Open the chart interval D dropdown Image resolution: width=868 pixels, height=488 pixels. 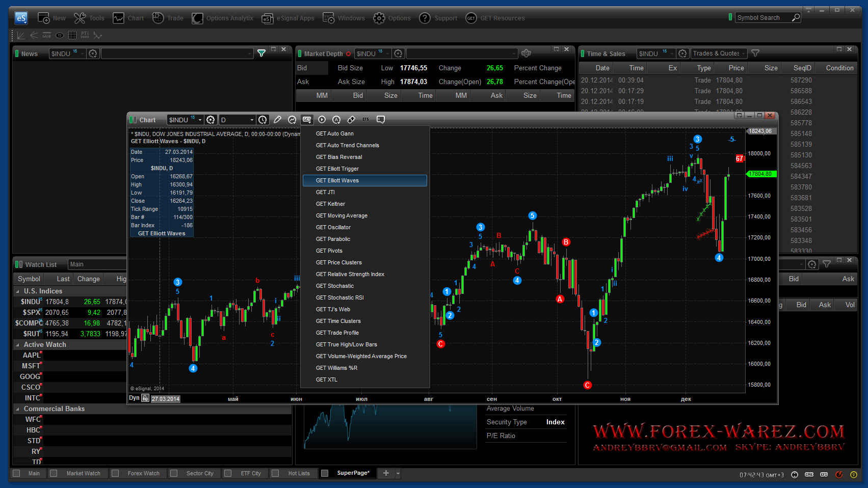[252, 120]
